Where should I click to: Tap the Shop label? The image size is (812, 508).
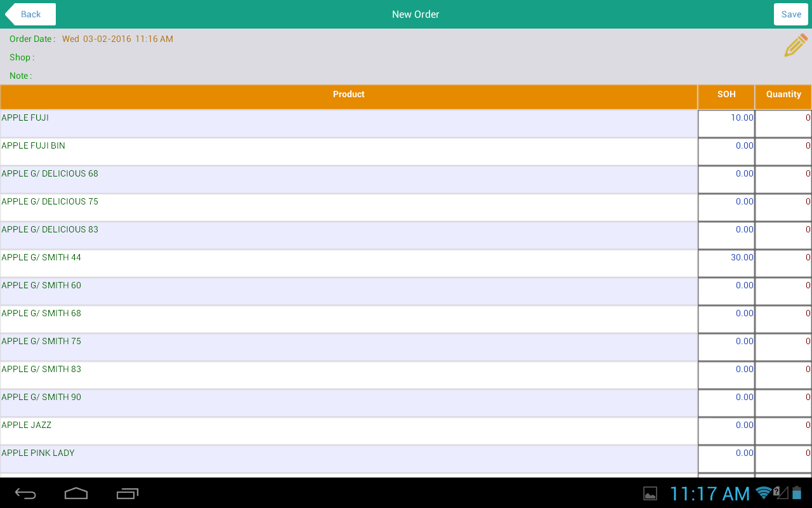tap(22, 57)
